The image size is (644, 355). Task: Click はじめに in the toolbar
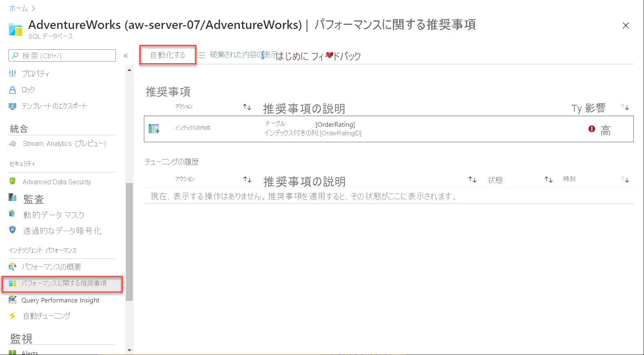click(x=292, y=56)
